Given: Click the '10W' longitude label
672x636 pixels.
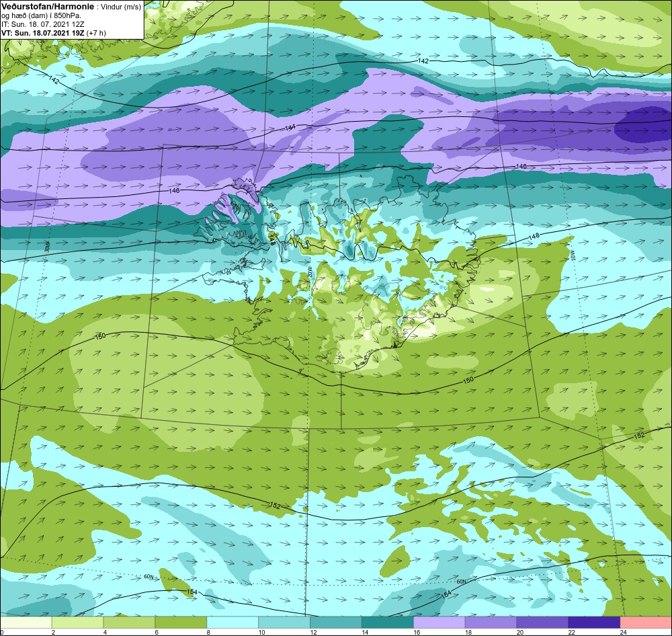Looking at the screenshot, I should click(x=573, y=255).
